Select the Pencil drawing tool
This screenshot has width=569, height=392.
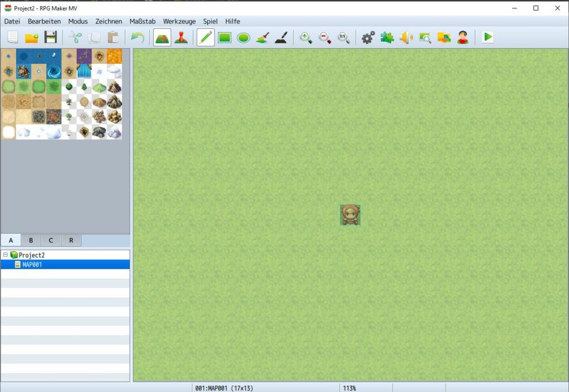(x=206, y=37)
